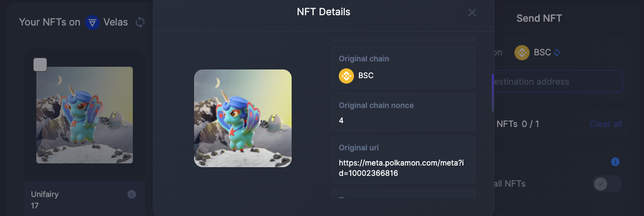Click the Velas chain logo icon
The height and width of the screenshot is (216, 644).
tap(92, 22)
